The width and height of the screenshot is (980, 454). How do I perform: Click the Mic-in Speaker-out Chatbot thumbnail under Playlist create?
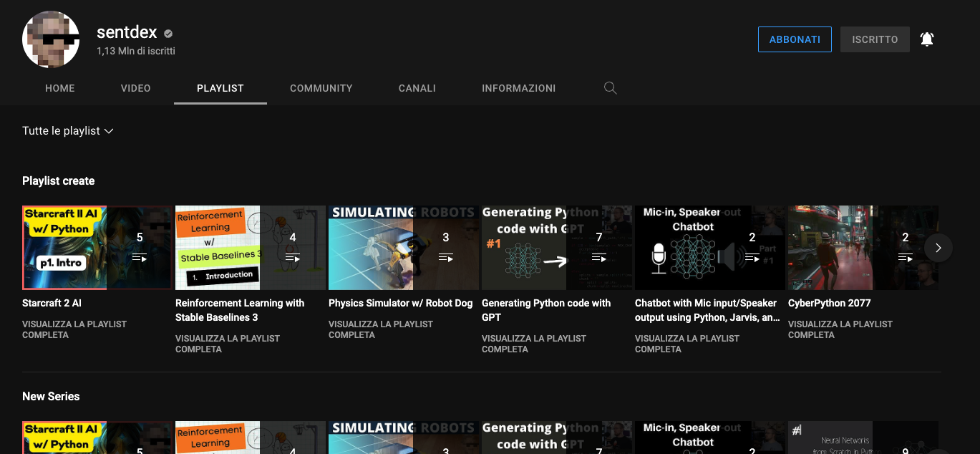(710, 248)
